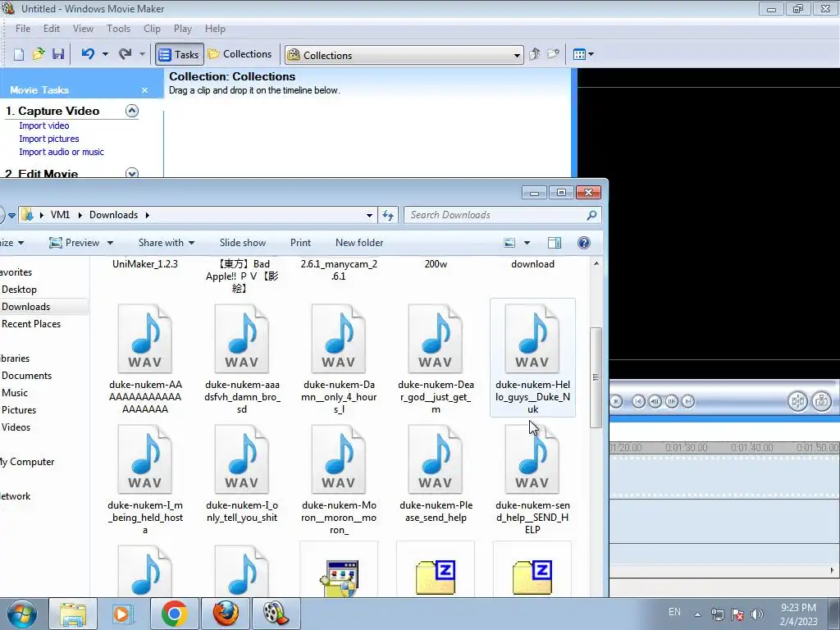Toggle the Collections pane button
This screenshot has width=840, height=630.
(x=240, y=54)
